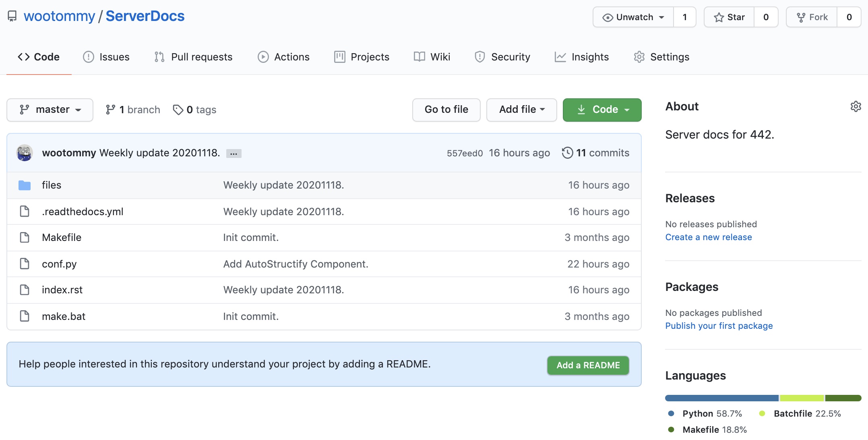Switch to the Settings tab
The image size is (868, 440).
[x=661, y=57]
